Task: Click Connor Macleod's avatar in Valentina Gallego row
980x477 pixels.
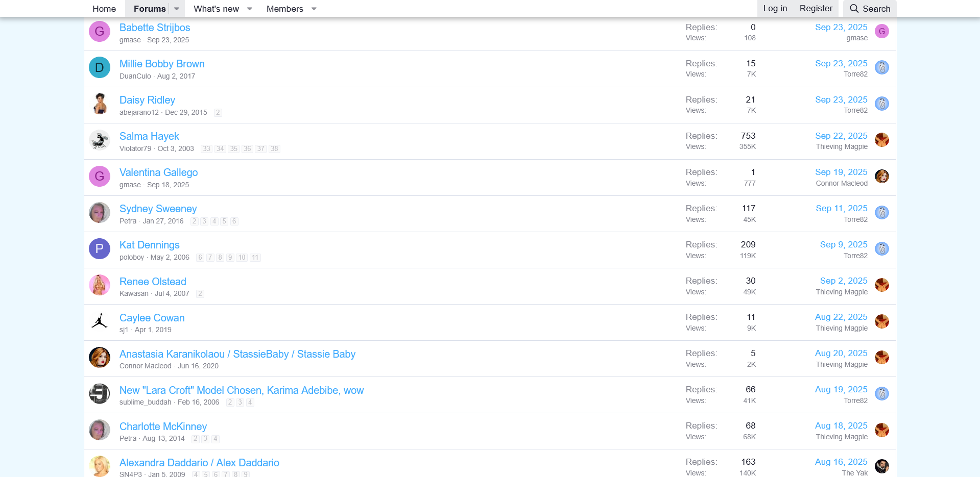Action: pos(881,177)
